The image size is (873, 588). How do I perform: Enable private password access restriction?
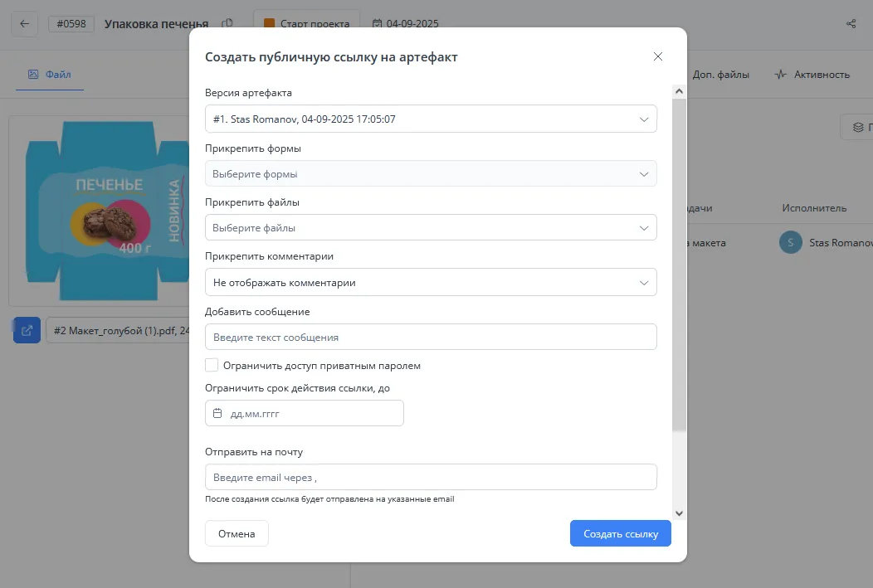[x=211, y=364]
